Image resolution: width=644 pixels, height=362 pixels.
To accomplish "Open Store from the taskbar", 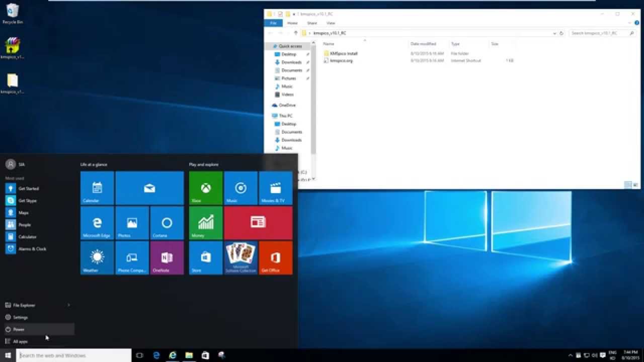I will coord(205,355).
